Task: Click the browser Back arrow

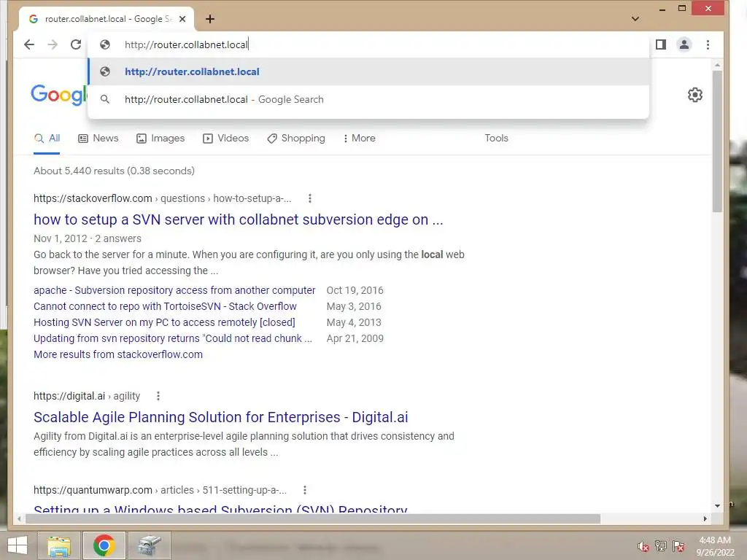Action: click(29, 44)
